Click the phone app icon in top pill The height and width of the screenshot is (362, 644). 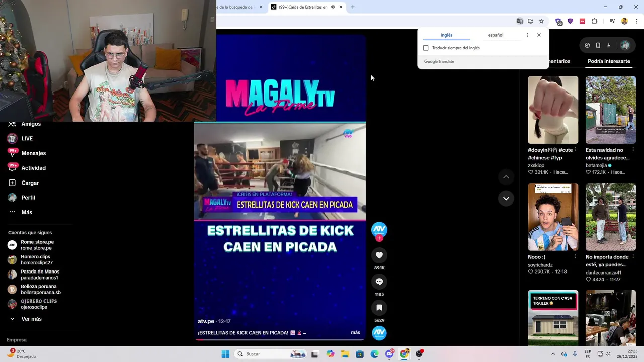[598, 45]
